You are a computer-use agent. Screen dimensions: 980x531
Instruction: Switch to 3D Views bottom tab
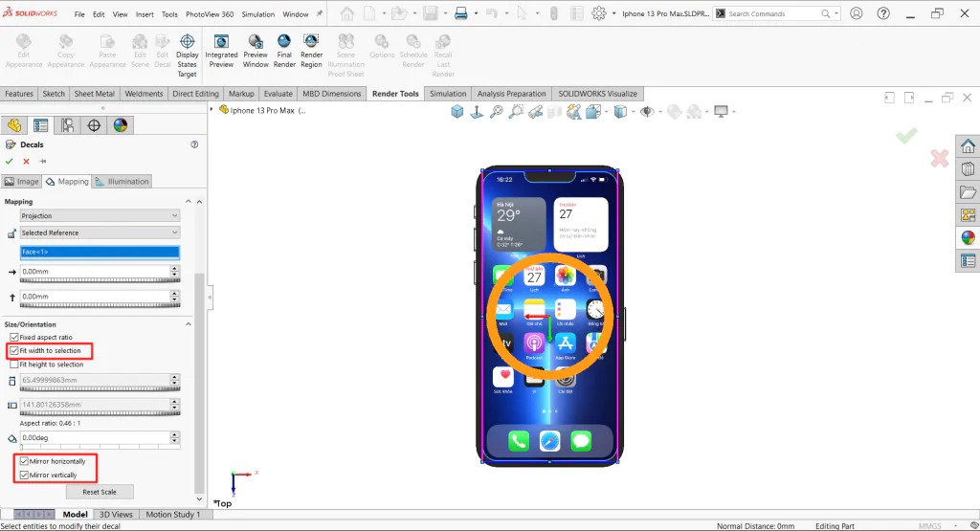(116, 514)
